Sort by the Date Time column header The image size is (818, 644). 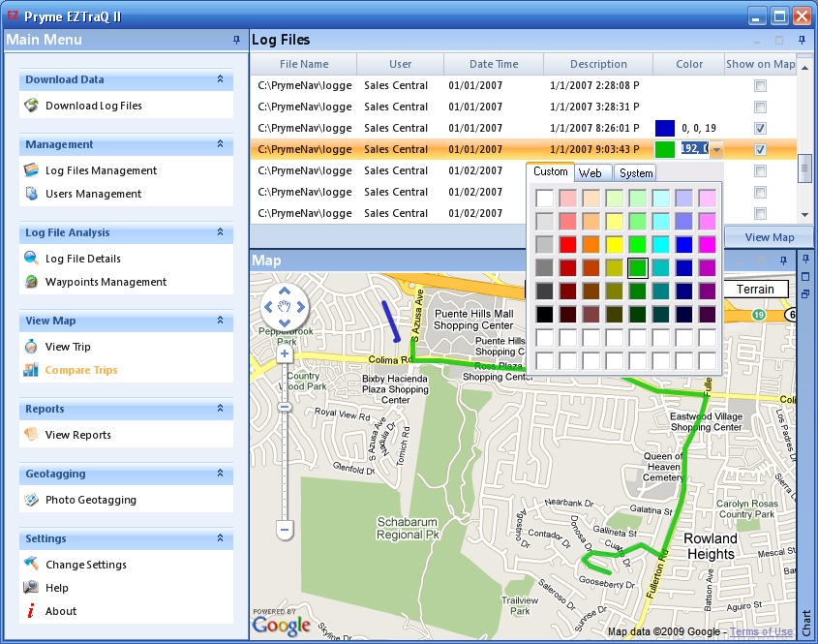[x=494, y=64]
